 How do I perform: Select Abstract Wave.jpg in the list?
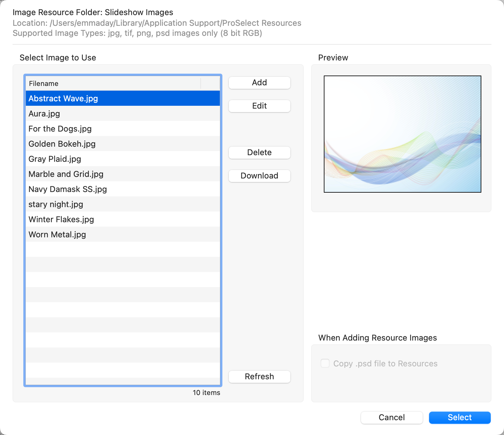point(63,99)
